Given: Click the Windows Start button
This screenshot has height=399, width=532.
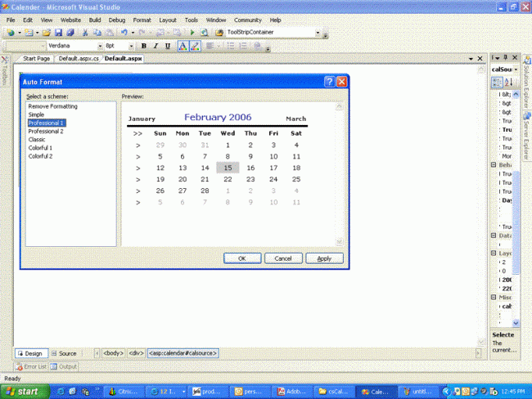Looking at the screenshot, I should [25, 392].
